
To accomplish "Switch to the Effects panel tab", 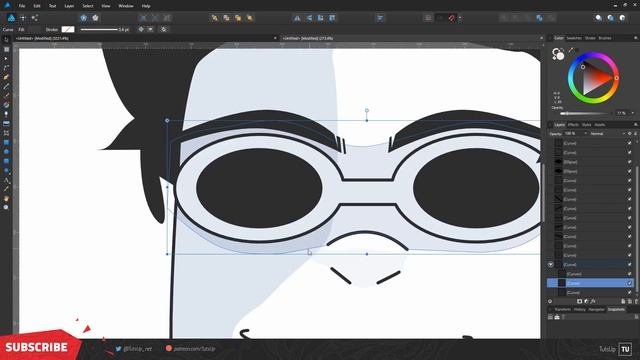I will pos(573,125).
